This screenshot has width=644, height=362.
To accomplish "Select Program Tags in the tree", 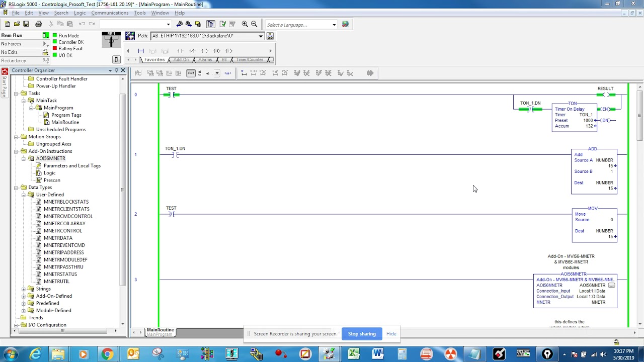I will [66, 115].
